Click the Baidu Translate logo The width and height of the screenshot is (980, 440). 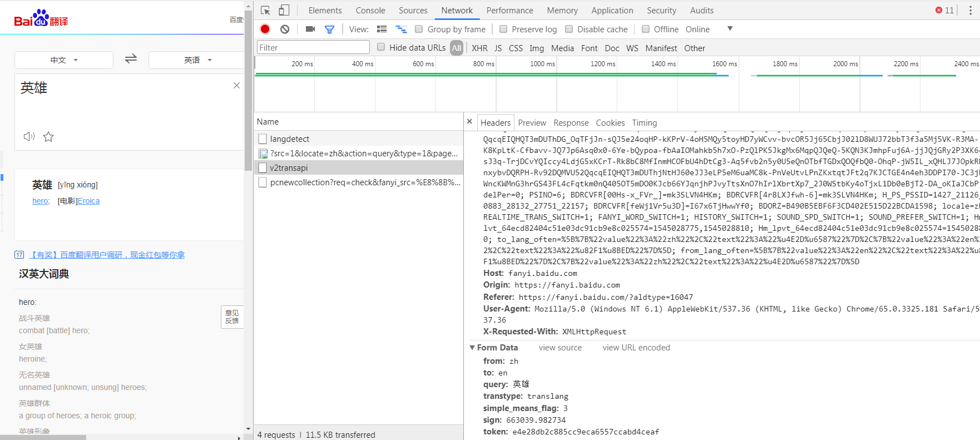pyautogui.click(x=41, y=18)
